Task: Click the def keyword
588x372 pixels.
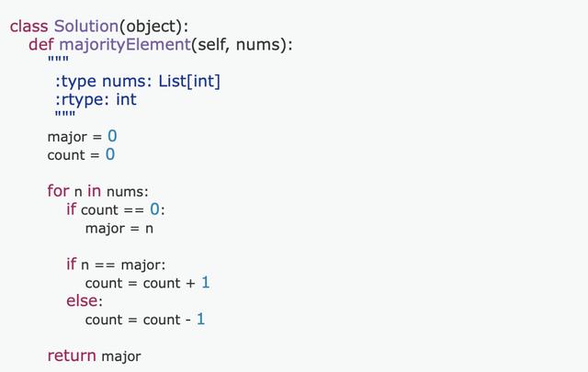Action: [x=40, y=44]
